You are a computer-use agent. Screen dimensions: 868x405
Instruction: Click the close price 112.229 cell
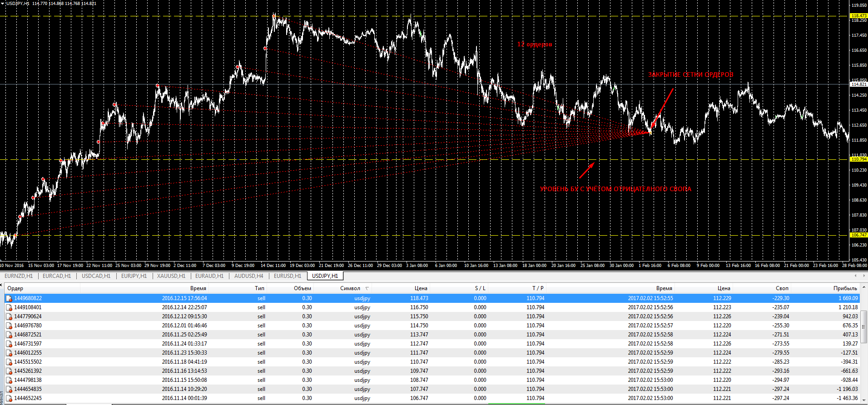(722, 298)
